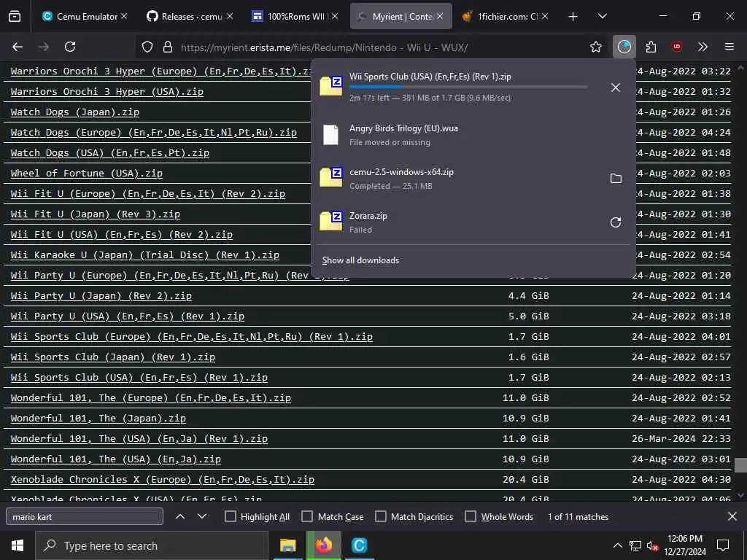Open folder containing cemu-2.5-windows-x64.zip

click(616, 179)
